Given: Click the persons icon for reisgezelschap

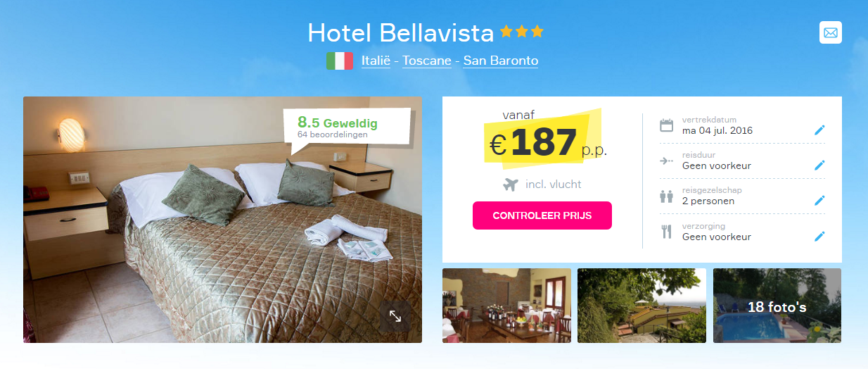Looking at the screenshot, I should (x=666, y=196).
